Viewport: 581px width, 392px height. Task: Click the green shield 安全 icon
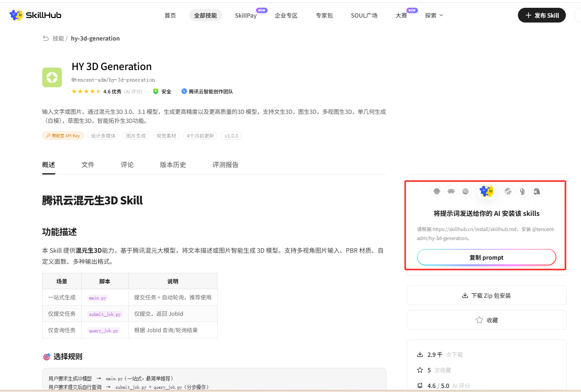pos(156,91)
